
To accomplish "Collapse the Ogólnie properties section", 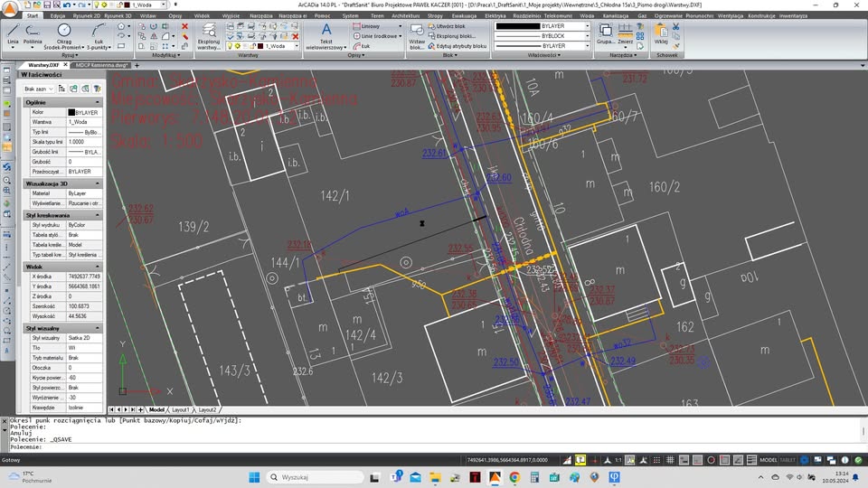I will [x=98, y=102].
